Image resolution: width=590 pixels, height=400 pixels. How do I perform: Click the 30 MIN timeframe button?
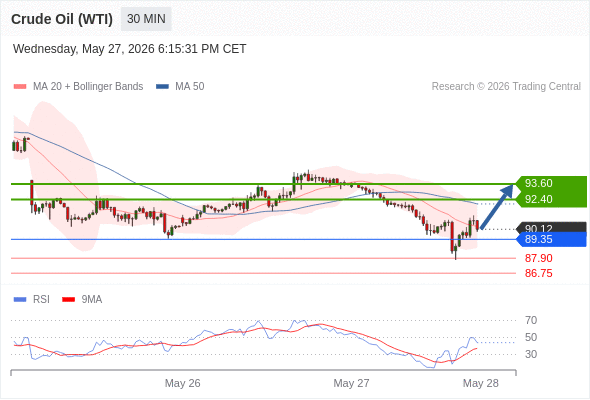146,19
